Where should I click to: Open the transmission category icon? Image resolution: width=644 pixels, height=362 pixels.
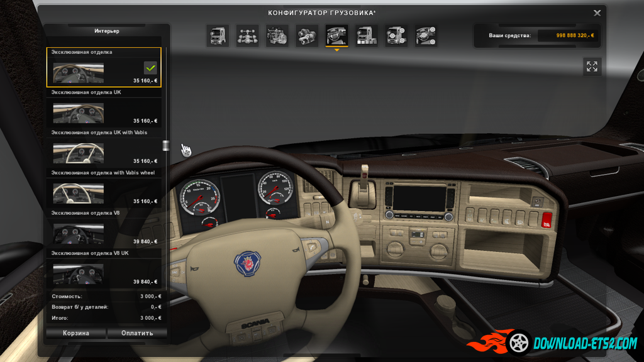(x=307, y=36)
